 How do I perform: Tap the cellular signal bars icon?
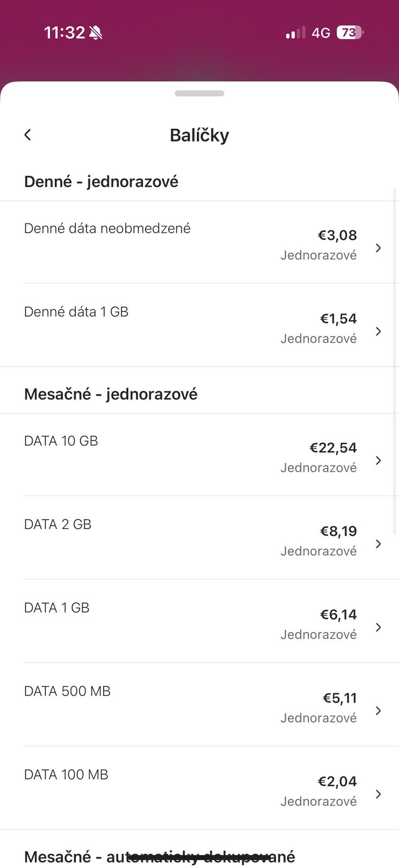[295, 34]
